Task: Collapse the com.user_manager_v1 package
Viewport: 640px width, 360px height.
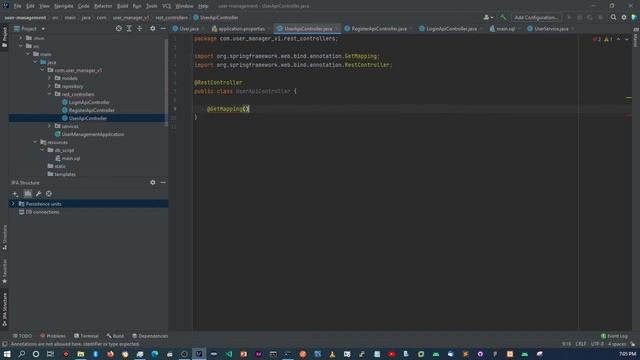Action: point(42,70)
